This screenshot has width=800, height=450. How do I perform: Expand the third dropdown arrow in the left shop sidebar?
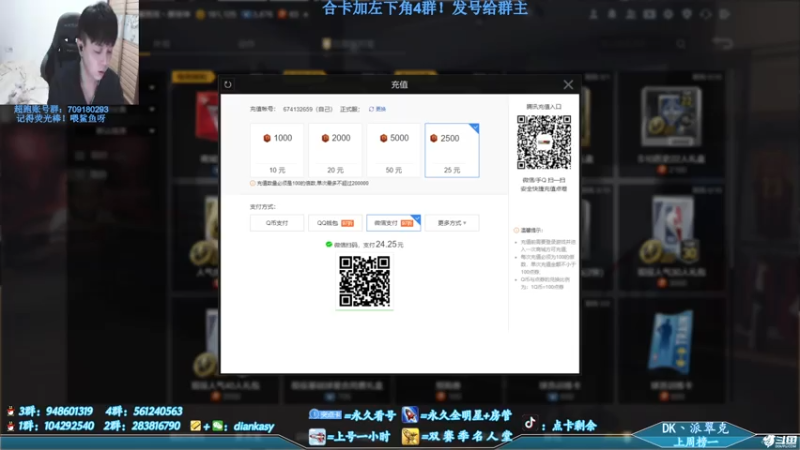click(x=152, y=131)
